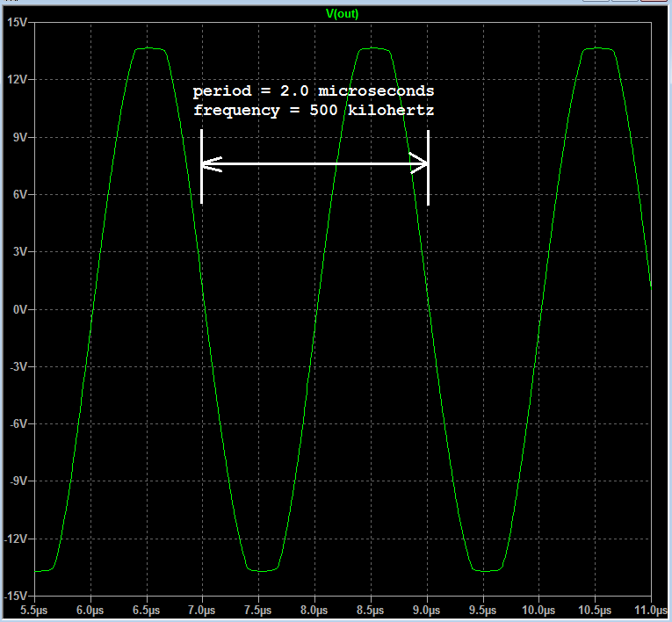Select the -6V vertical axis label
Screen dimensions: 672x622
coord(18,424)
